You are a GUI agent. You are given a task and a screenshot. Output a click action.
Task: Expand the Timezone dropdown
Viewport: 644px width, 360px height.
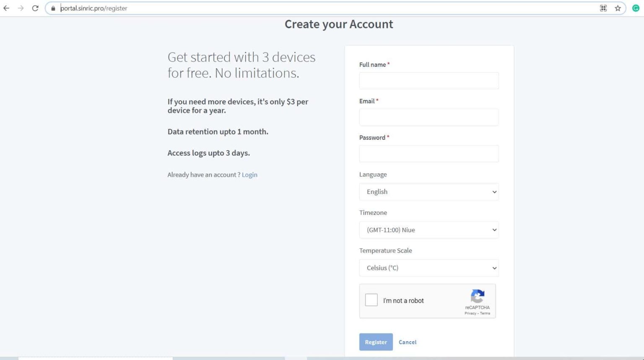(428, 230)
